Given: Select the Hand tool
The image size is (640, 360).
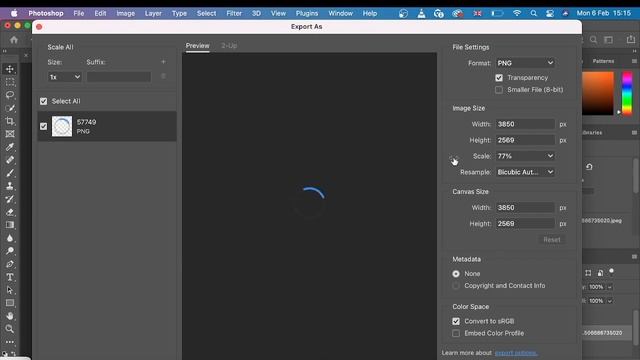Looking at the screenshot, I should (10, 316).
